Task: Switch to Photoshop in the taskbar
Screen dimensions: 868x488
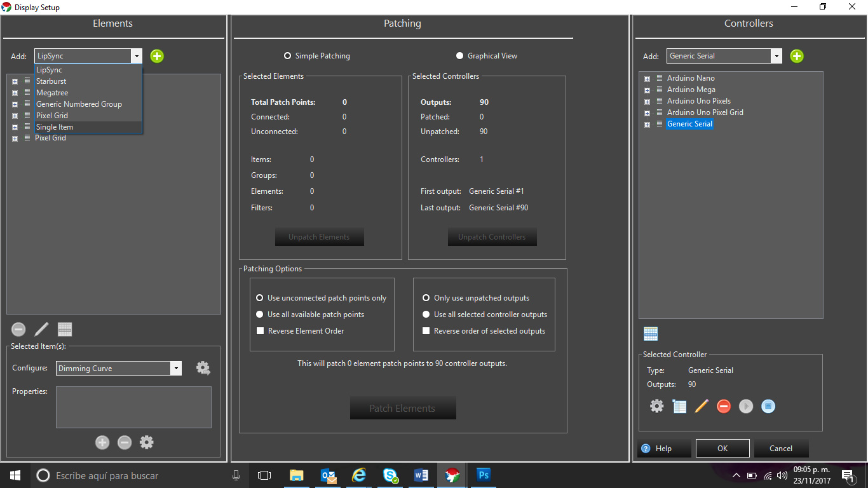Action: [484, 475]
